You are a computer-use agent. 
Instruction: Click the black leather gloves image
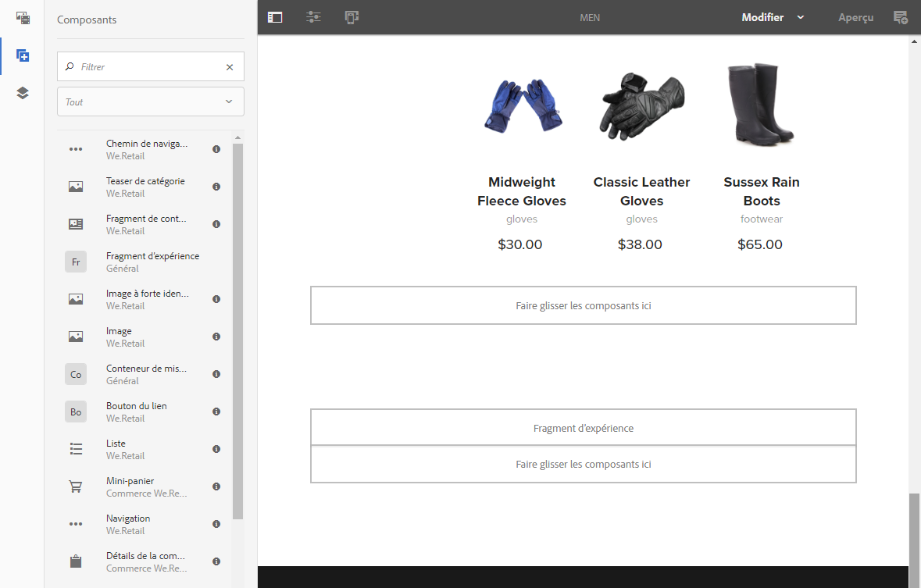(x=642, y=105)
